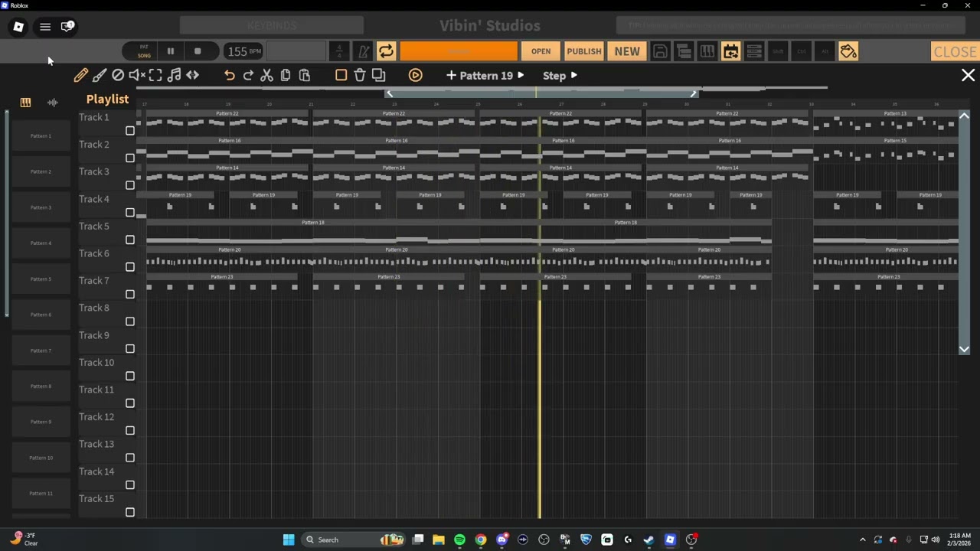The height and width of the screenshot is (551, 980).
Task: Select the mute speaker tool
Action: tap(136, 75)
